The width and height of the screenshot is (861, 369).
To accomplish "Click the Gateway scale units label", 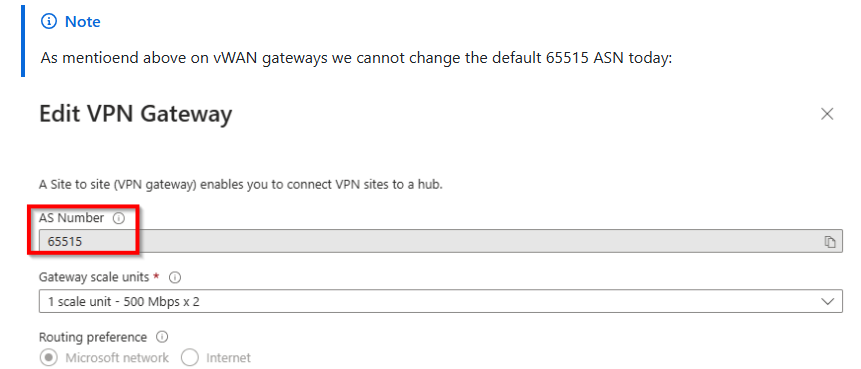I will point(94,277).
